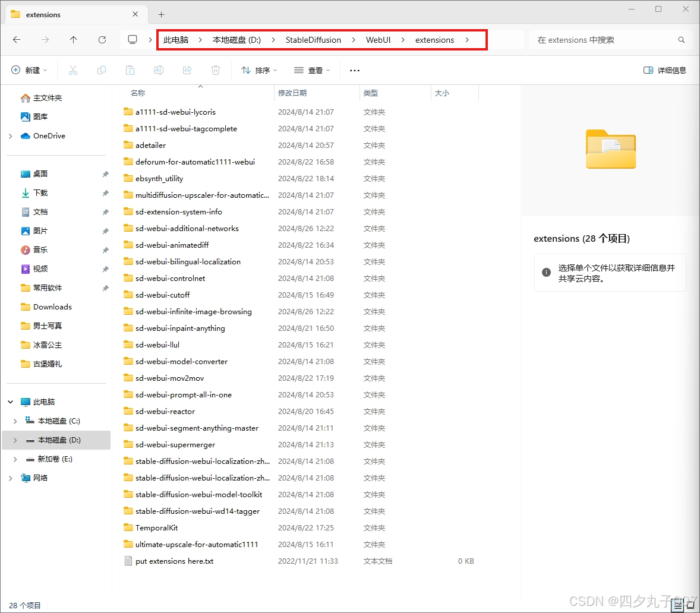Viewport: 700px width, 613px height.
Task: Switch to large icons view in status bar
Action: tap(690, 605)
